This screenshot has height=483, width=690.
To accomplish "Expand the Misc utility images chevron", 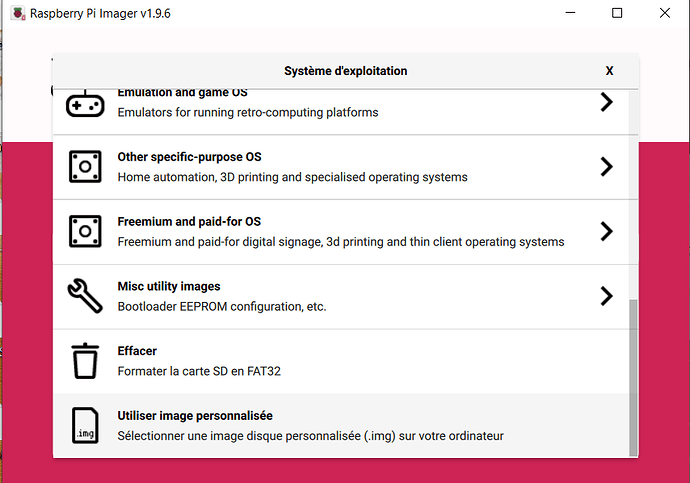I will (607, 296).
